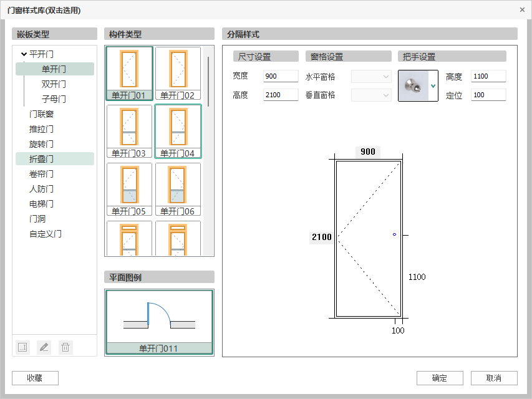
Task: Click the 取消 button
Action: [494, 378]
